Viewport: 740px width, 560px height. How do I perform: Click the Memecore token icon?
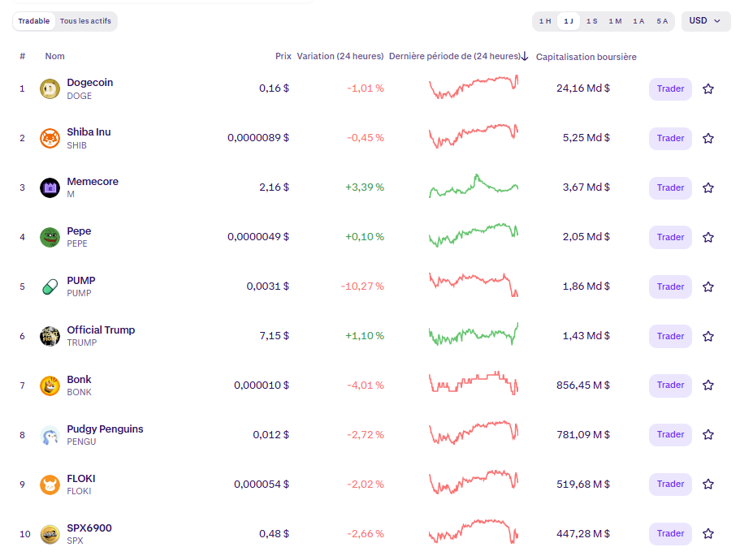tap(50, 187)
